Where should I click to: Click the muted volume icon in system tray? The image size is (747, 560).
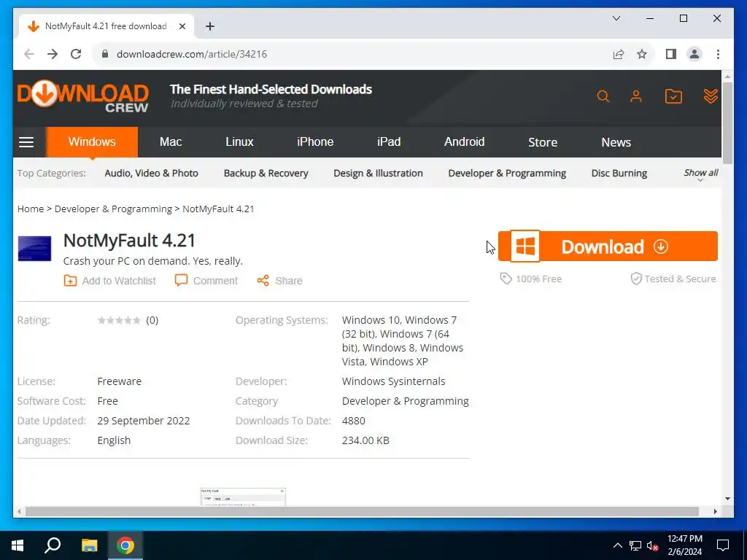coord(653,545)
